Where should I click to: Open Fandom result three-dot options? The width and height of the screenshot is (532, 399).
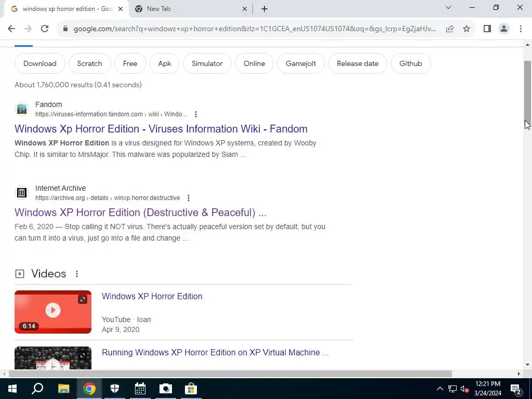(x=196, y=114)
